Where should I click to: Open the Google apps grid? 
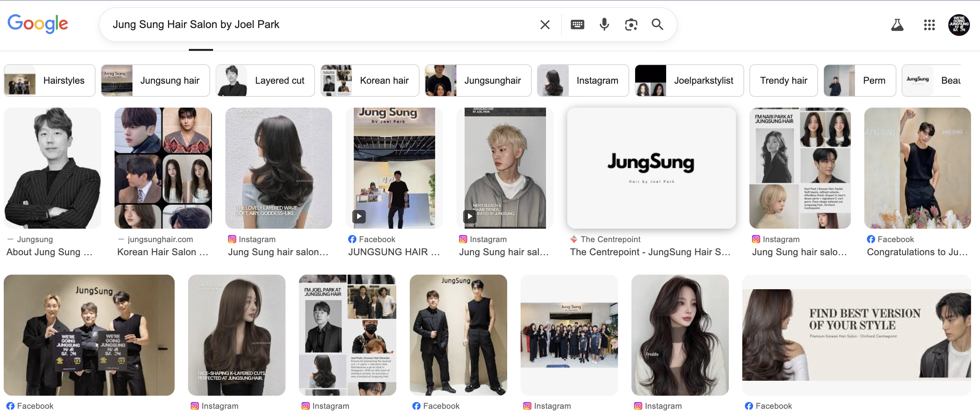coord(929,25)
